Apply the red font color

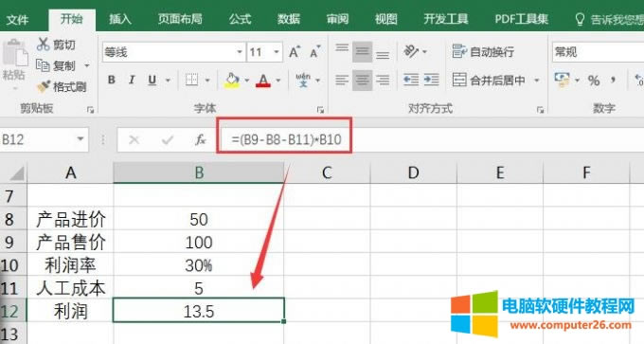(263, 80)
